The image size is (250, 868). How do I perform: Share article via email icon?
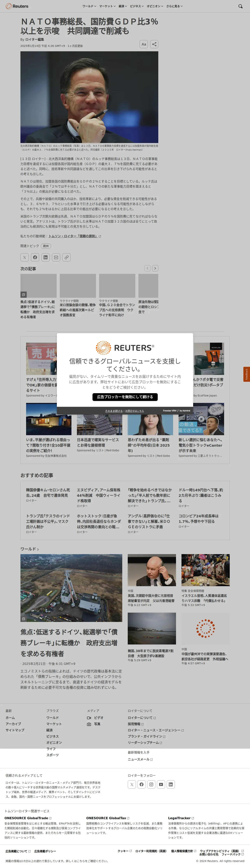tap(56, 258)
